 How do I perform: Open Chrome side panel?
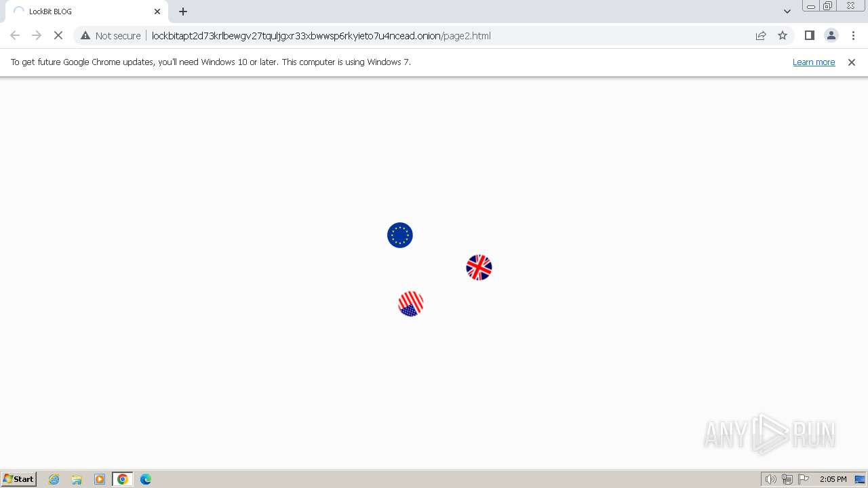click(x=809, y=35)
